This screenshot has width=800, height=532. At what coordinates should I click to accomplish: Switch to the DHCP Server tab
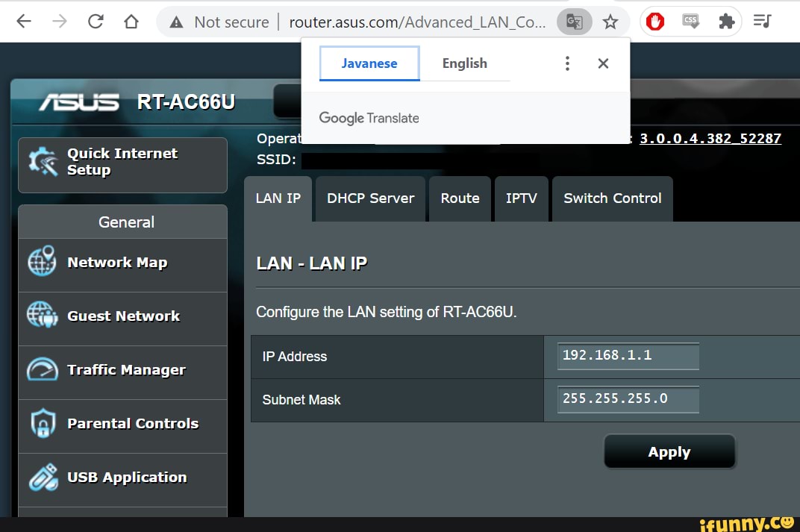[x=370, y=198]
